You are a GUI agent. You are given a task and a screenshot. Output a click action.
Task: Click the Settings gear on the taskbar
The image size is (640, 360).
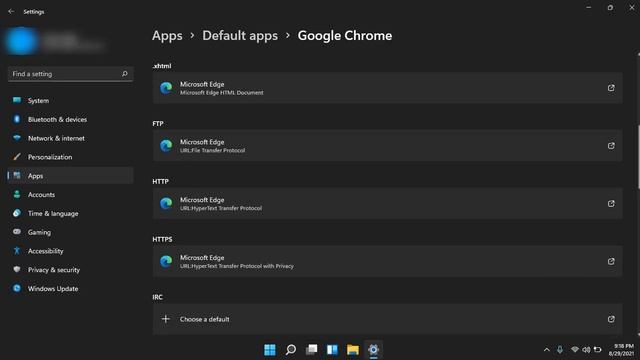click(373, 350)
